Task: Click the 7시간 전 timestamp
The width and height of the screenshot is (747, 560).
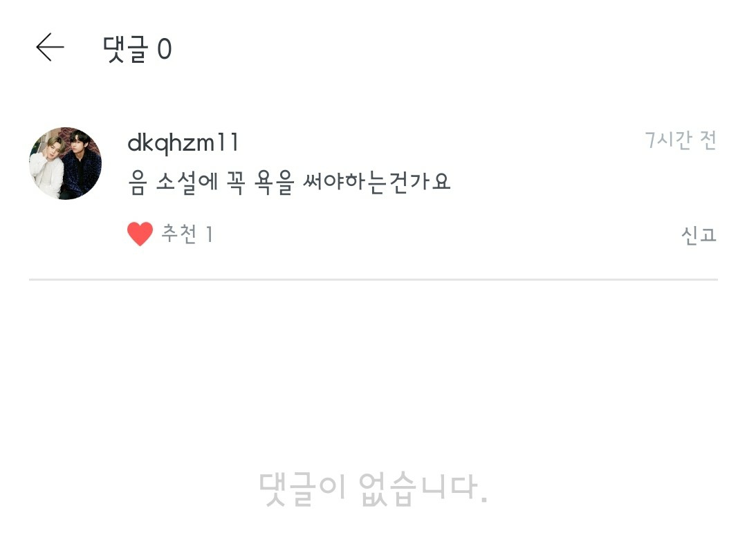Action: click(681, 140)
